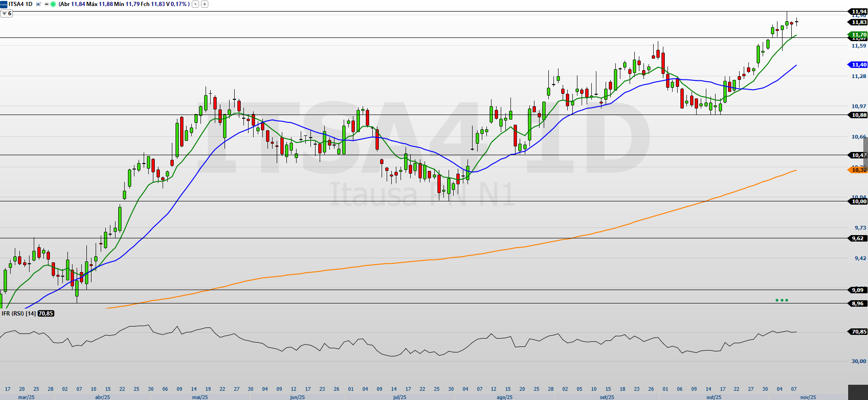The image size is (868, 400).
Task: Open the small arrow dropdown after the OHLC values
Action: [195, 4]
